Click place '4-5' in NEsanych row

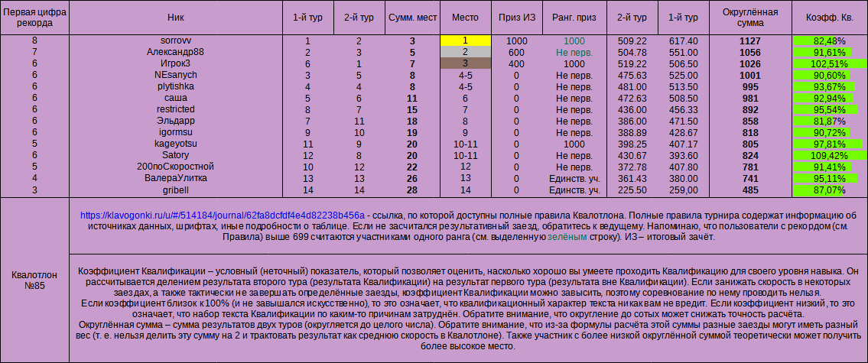tap(466, 75)
